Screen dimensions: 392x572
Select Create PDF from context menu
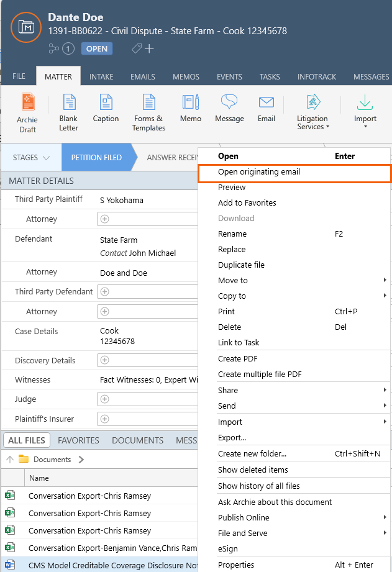coord(237,358)
